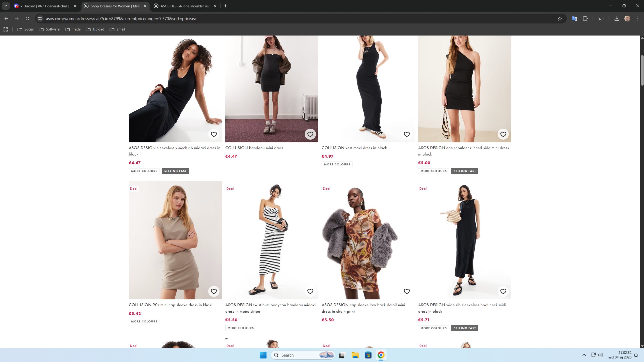Bookmark this page with star icon
644x362 pixels.
(x=560, y=19)
